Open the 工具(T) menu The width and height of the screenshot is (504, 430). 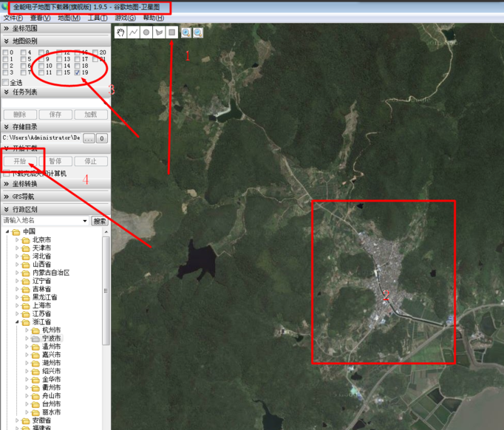97,17
